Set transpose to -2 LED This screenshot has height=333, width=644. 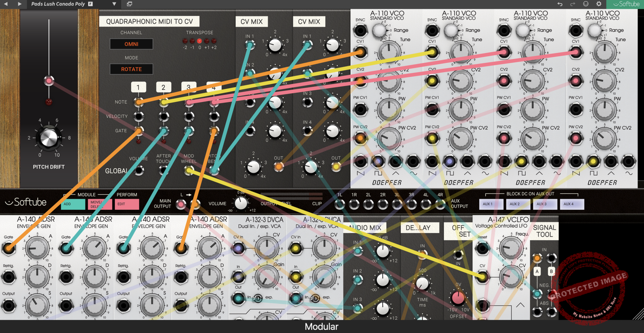(x=185, y=41)
